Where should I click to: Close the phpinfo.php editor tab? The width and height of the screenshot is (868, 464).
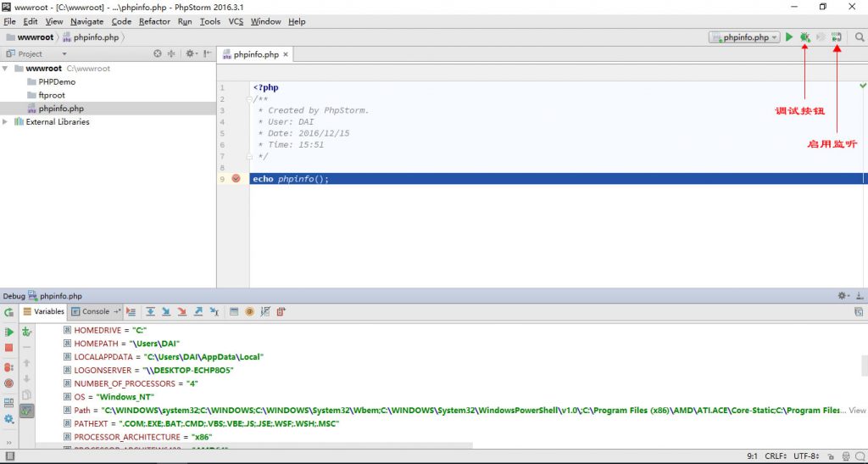pos(286,55)
